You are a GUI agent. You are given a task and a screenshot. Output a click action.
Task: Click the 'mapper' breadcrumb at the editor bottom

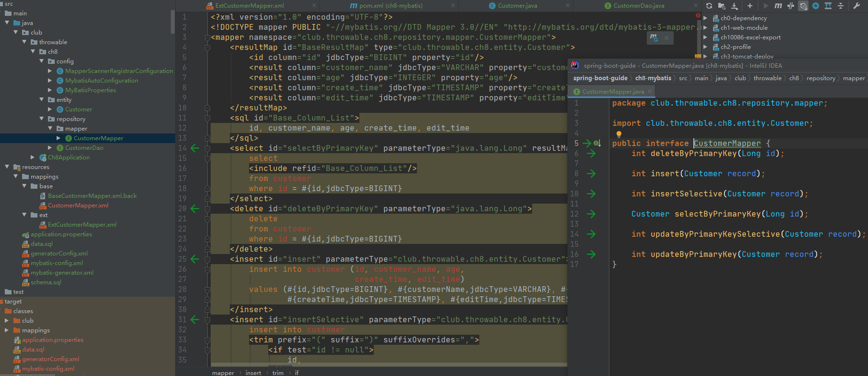[x=223, y=373]
